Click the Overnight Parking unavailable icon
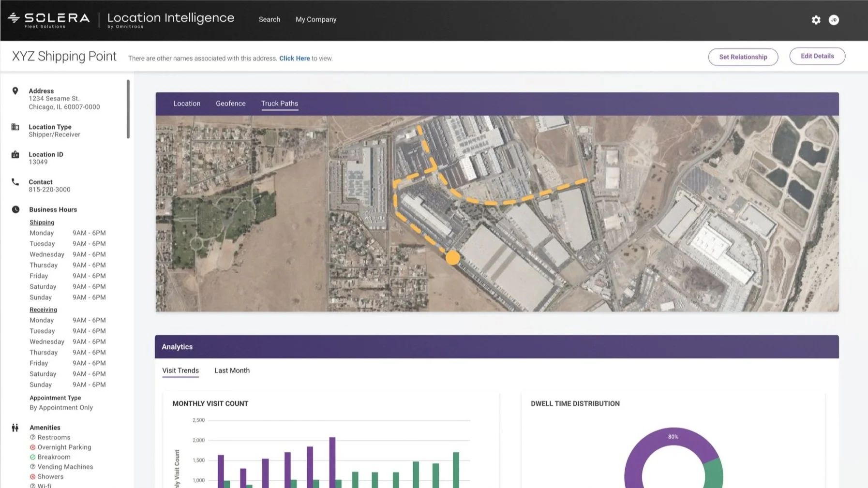Screen dimensions: 868x488 pyautogui.click(x=32, y=447)
